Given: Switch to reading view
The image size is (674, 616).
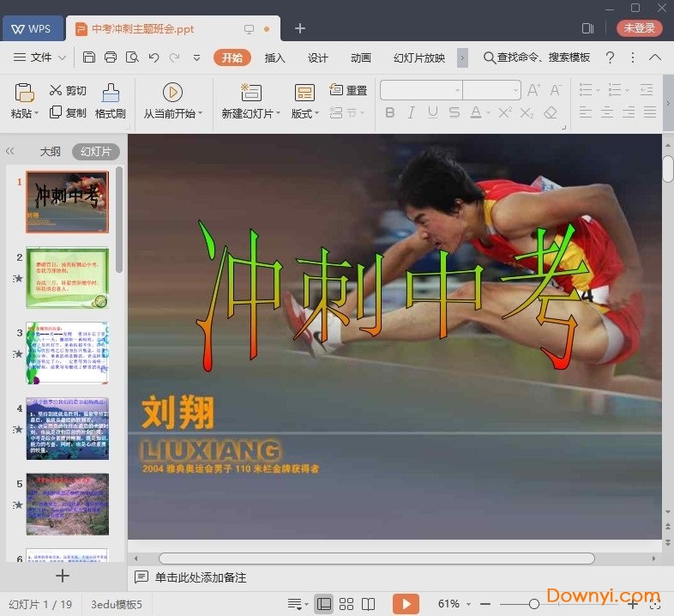Looking at the screenshot, I should pos(368,604).
